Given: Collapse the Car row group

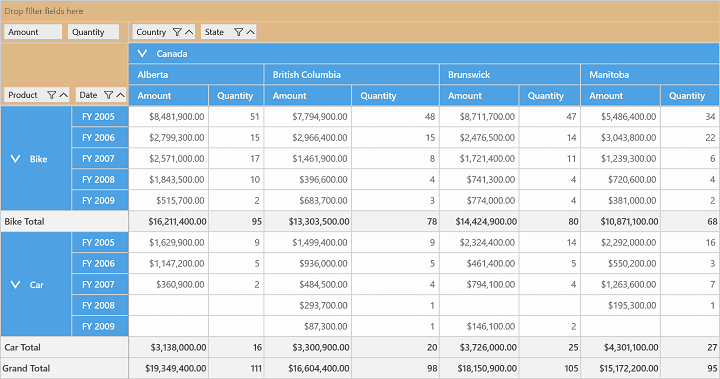Looking at the screenshot, I should point(15,285).
